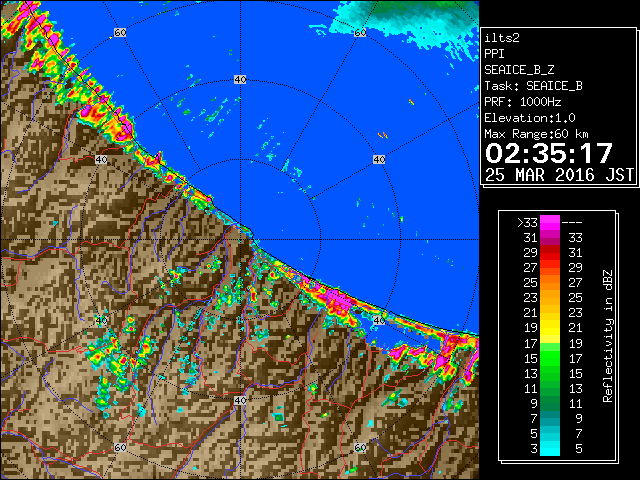The image size is (640, 480).
Task: Click the 40 km label west-southwest over land
Action: (x=101, y=320)
